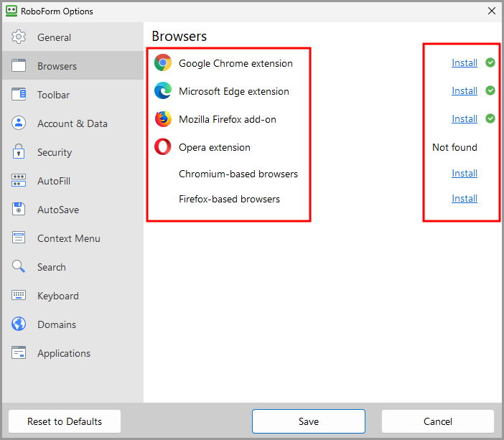Viewport: 504px width, 440px height.
Task: Close the RoboForm Options window
Action: click(x=492, y=11)
